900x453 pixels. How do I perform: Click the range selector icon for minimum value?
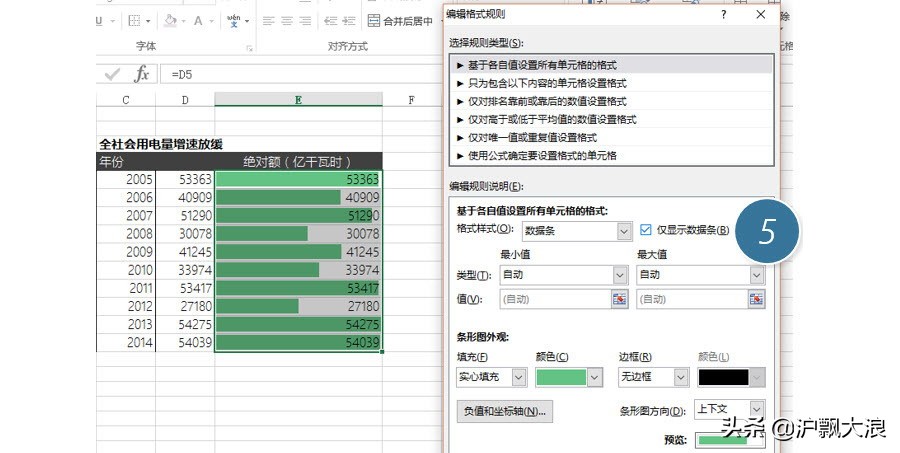(619, 299)
